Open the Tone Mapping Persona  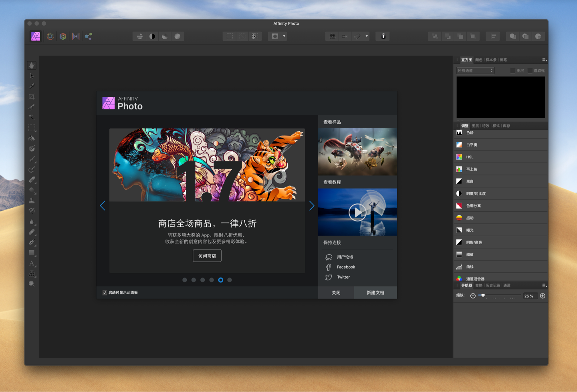click(x=76, y=36)
